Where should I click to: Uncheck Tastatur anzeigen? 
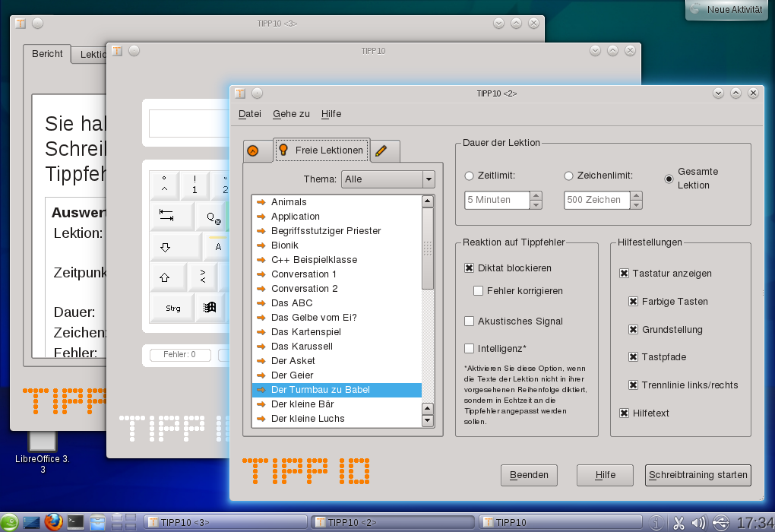click(x=625, y=274)
